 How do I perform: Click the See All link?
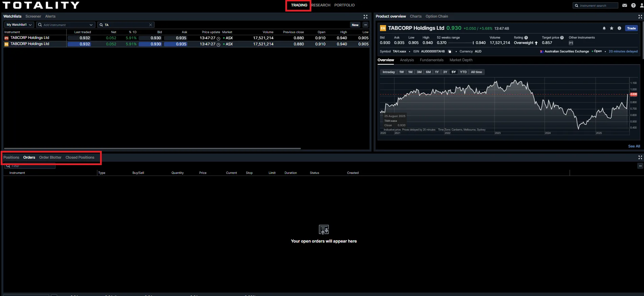tap(634, 146)
